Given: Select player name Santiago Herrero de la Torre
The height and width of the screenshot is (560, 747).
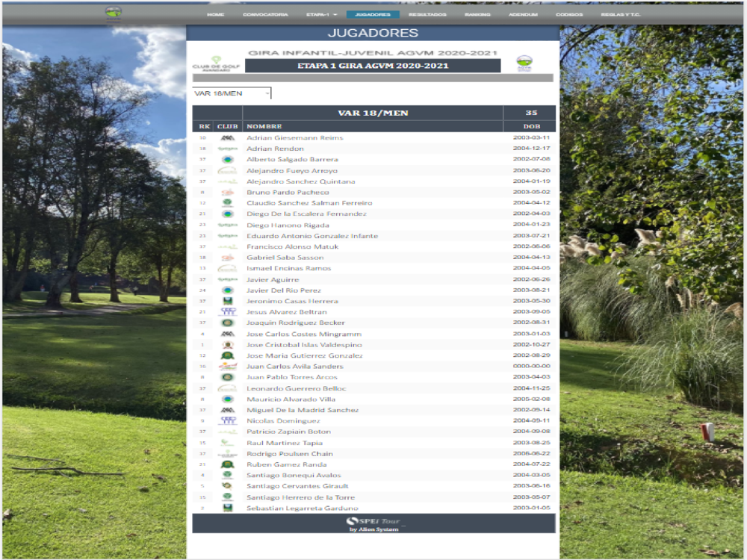Looking at the screenshot, I should click(x=300, y=497).
